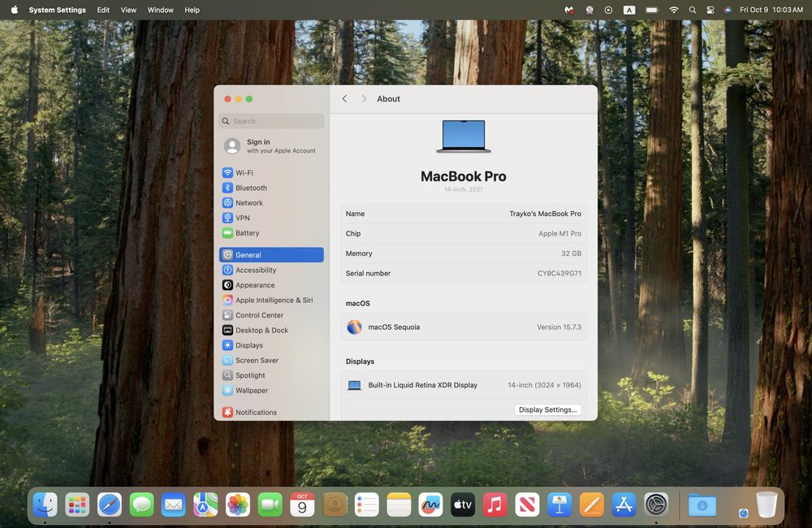Open FaceTime from the Dock
Screen dimensions: 812x528
pyautogui.click(x=270, y=504)
